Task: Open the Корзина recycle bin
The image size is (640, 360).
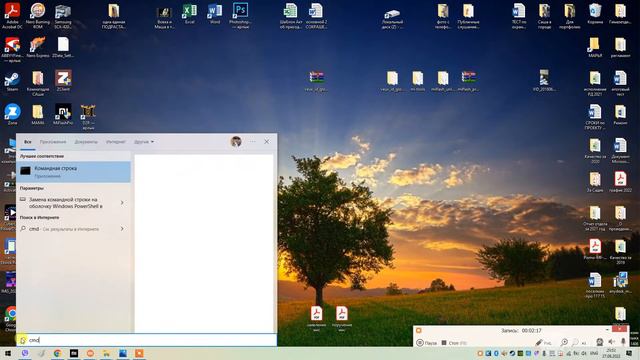Action: coord(595,14)
